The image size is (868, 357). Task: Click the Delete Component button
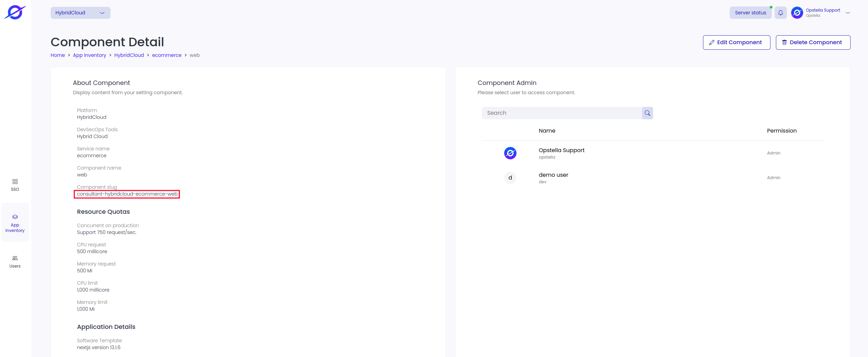coord(813,42)
